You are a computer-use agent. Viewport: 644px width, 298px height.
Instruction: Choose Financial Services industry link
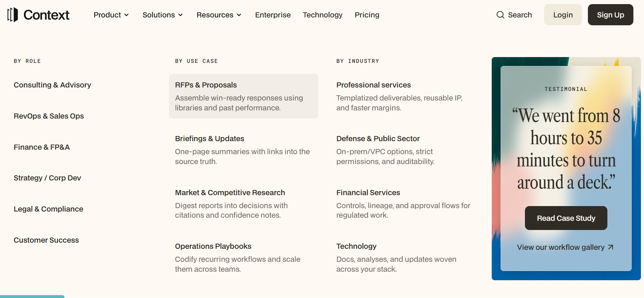coord(368,192)
